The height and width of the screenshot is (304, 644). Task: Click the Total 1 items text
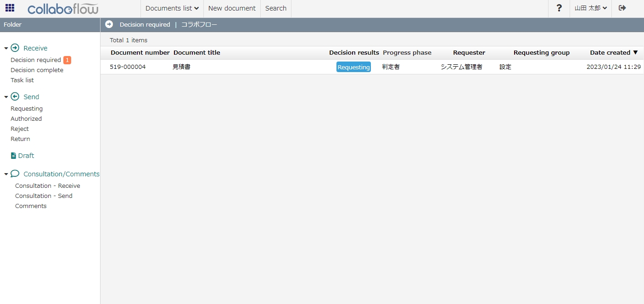[x=129, y=40]
